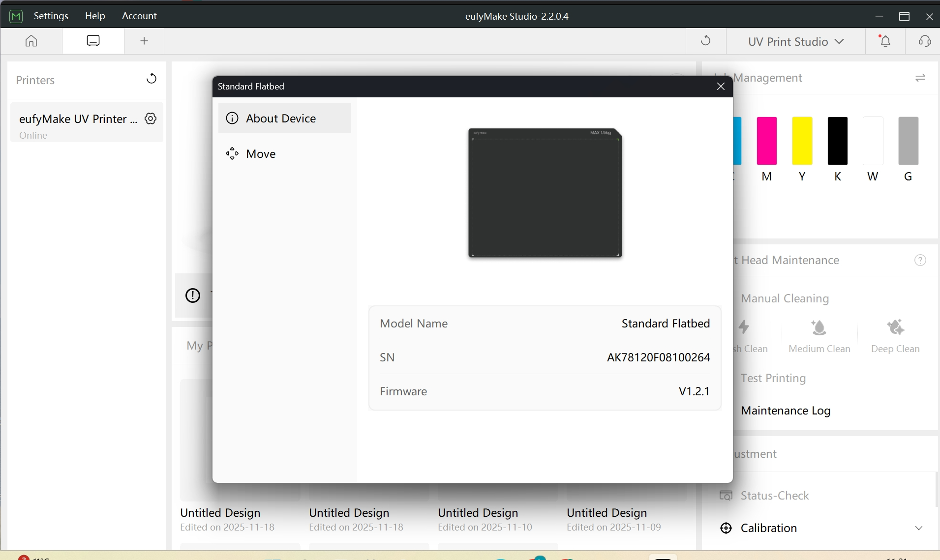Click the Calibration target icon

[x=726, y=528]
